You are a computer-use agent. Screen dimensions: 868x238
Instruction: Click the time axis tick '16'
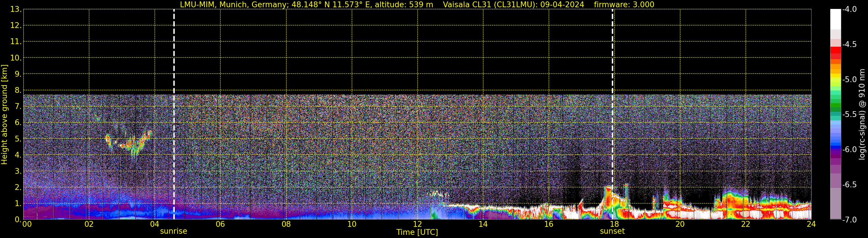pyautogui.click(x=549, y=224)
